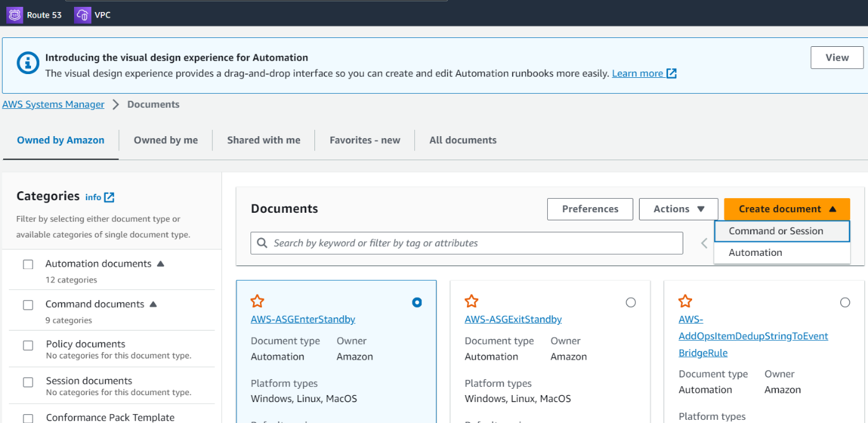
Task: Click the Route 53 service icon
Action: [15, 15]
